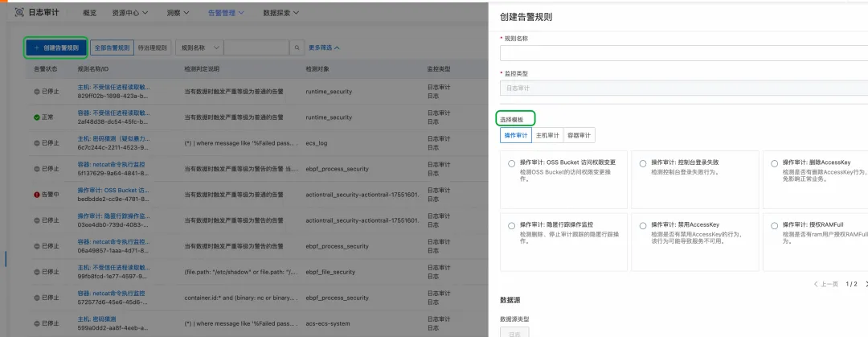Click the container.id:* and (binary: nc... cell

click(x=241, y=298)
